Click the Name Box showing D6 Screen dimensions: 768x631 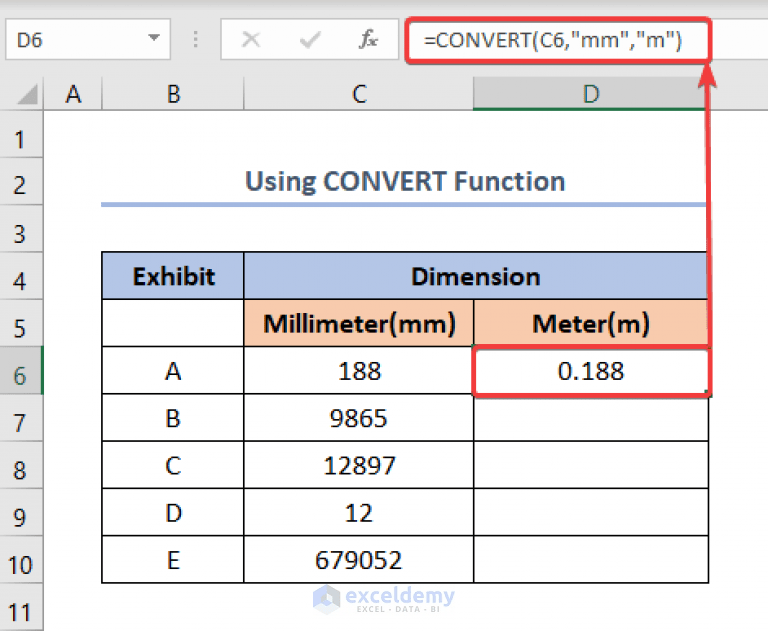point(88,39)
